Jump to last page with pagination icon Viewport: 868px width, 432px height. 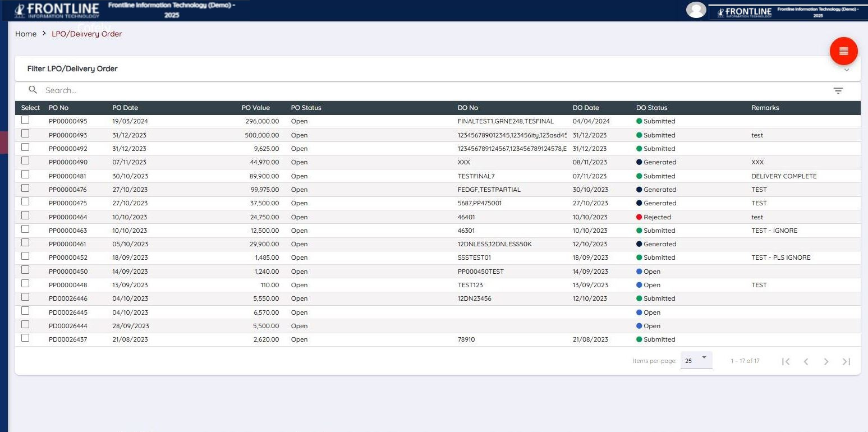tap(846, 361)
